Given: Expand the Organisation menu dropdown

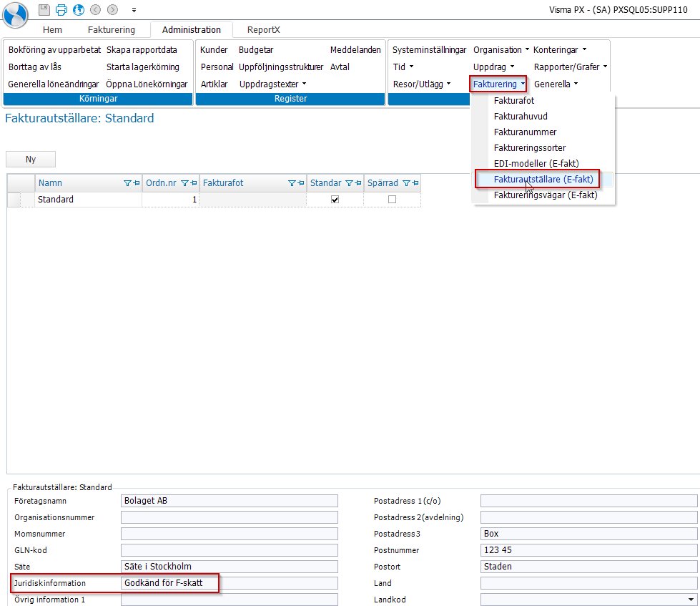Looking at the screenshot, I should (501, 50).
